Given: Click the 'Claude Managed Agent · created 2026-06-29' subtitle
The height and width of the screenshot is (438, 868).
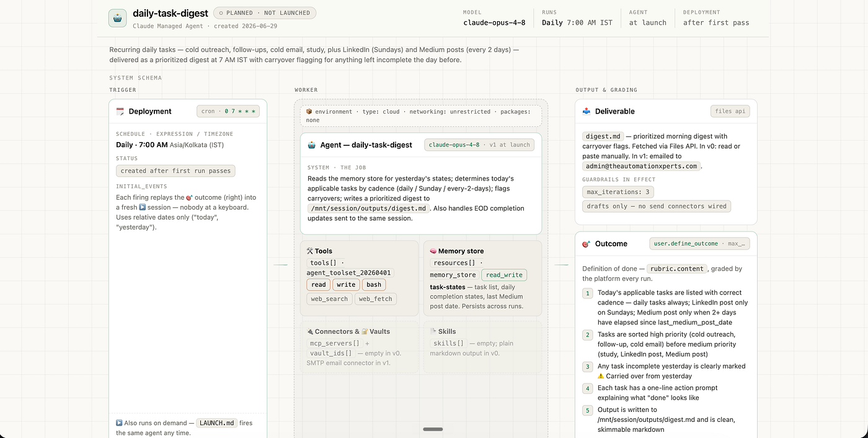Looking at the screenshot, I should (x=205, y=25).
